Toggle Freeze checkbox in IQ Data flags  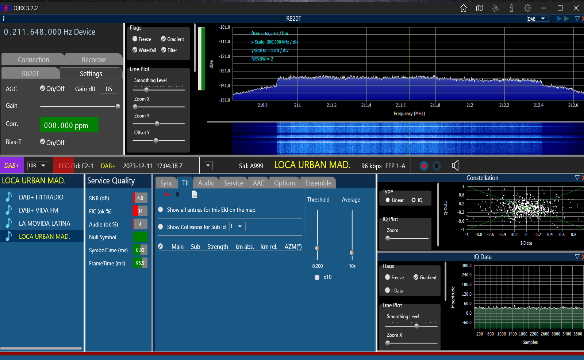[387, 277]
